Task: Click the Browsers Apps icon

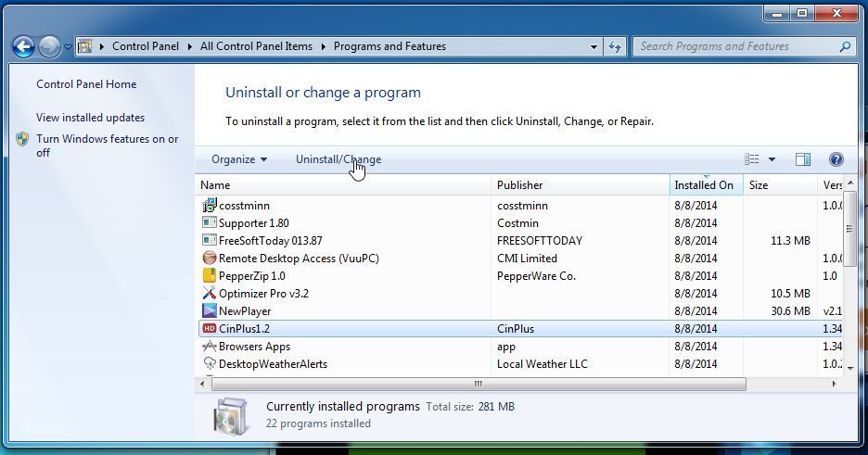Action: pos(210,346)
